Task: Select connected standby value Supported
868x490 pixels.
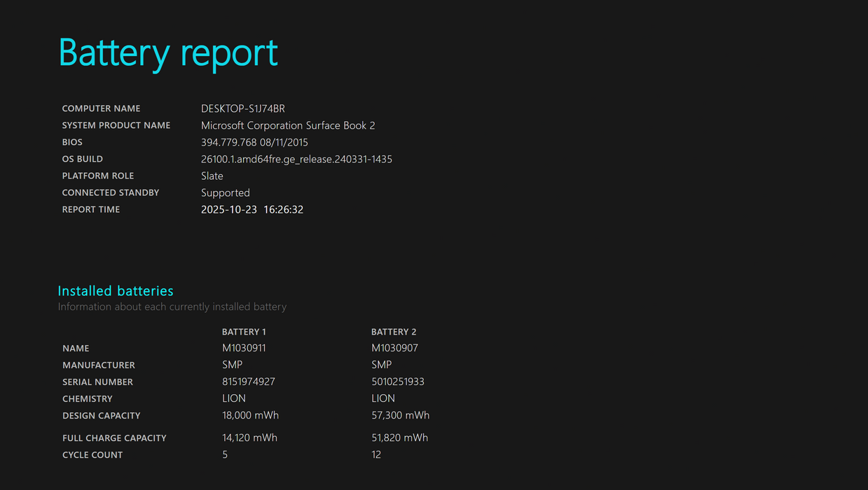Action: [226, 193]
